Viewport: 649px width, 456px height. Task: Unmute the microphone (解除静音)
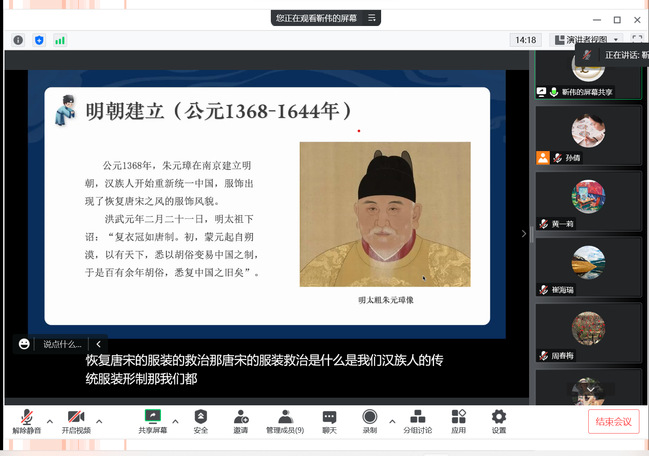click(x=26, y=420)
